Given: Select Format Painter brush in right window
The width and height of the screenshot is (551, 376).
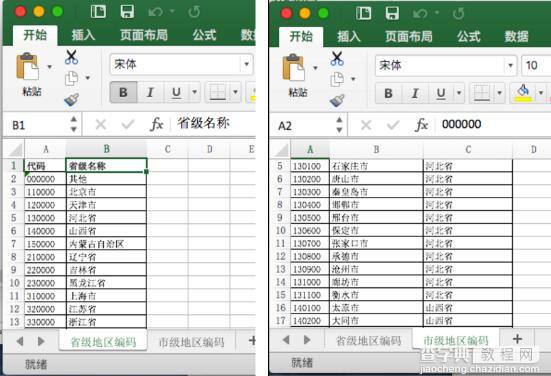Looking at the screenshot, I should tap(337, 101).
